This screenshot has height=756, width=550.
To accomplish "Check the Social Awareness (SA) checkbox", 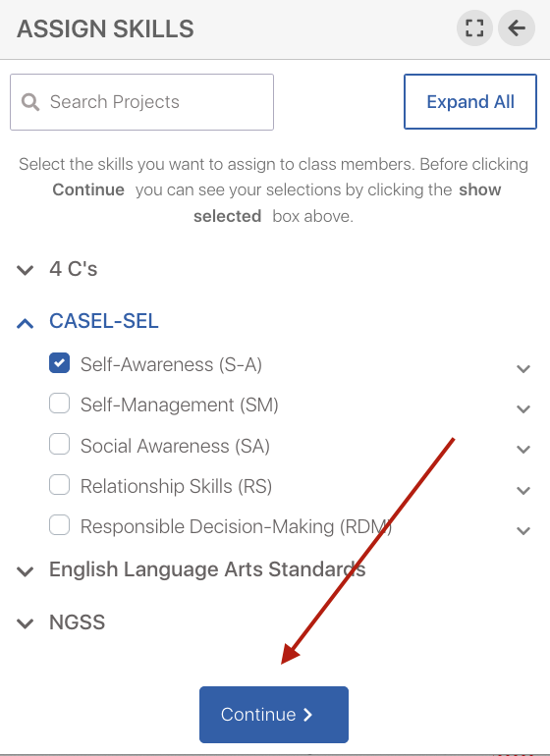I will pos(59,444).
